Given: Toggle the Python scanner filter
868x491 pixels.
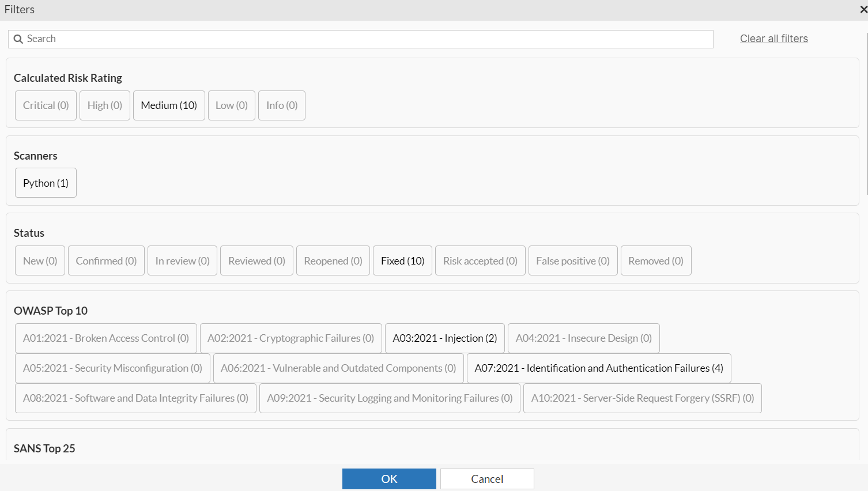Looking at the screenshot, I should click(46, 183).
